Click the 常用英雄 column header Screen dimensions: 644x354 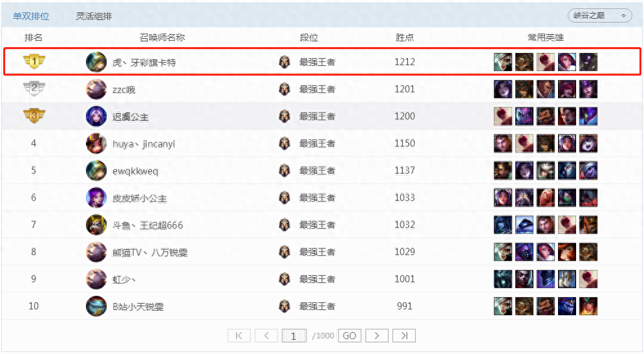(x=546, y=37)
